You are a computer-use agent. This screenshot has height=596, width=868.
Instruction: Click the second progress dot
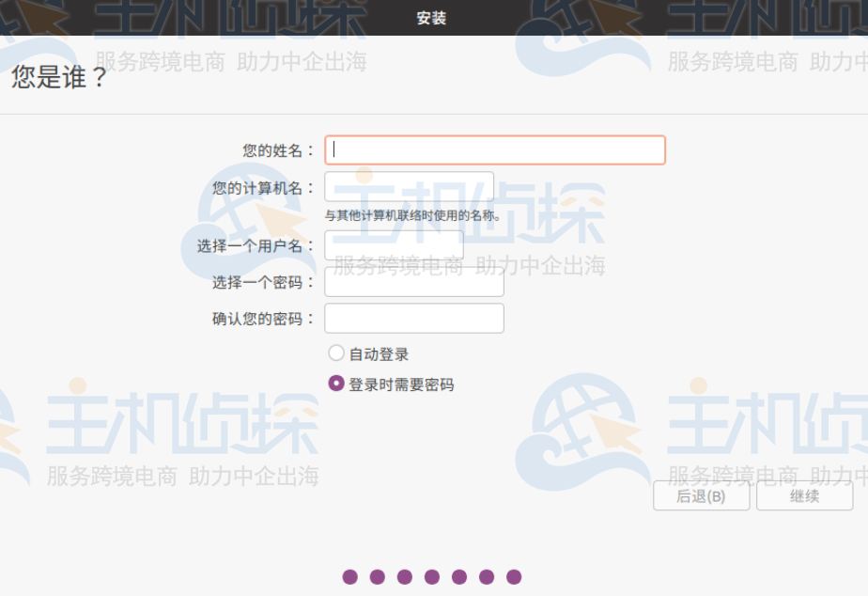pyautogui.click(x=378, y=577)
